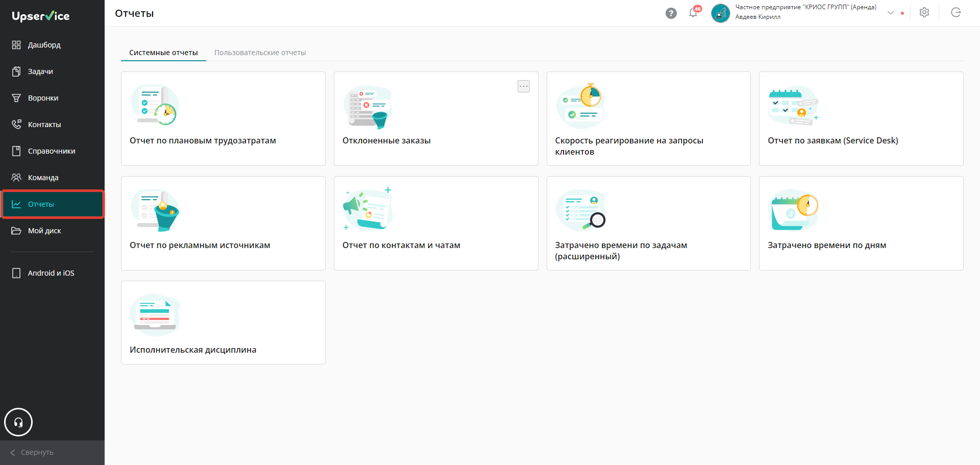Open Исполнительская дисциплина report title
The height and width of the screenshot is (465, 980).
(193, 350)
